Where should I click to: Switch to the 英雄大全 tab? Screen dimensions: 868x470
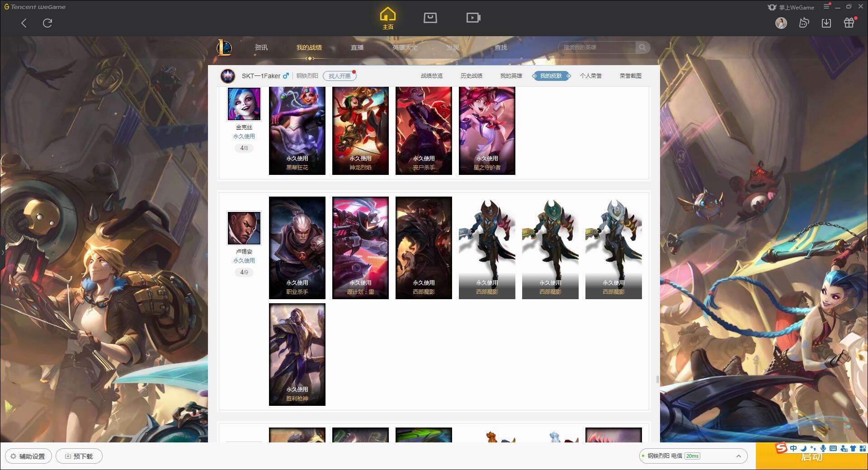click(405, 47)
